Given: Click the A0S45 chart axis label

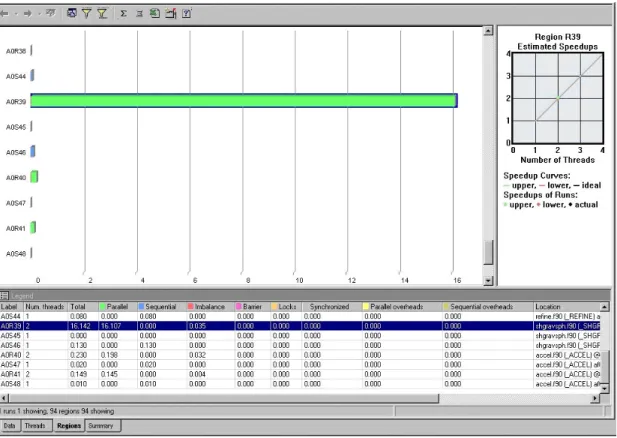Looking at the screenshot, I should [x=16, y=127].
